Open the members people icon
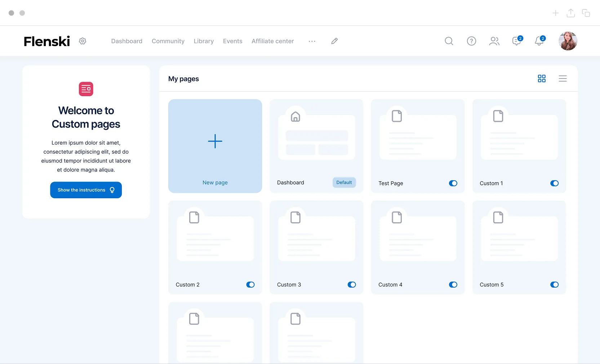This screenshot has width=600, height=364. point(494,41)
